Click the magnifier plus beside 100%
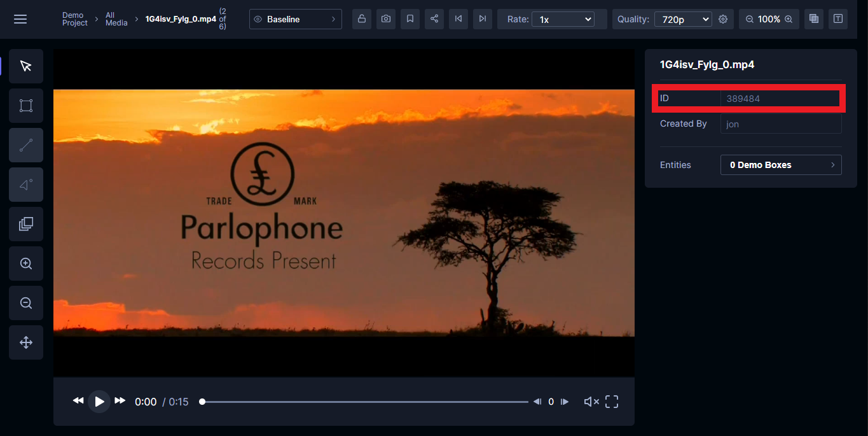The width and height of the screenshot is (868, 436). pyautogui.click(x=789, y=19)
